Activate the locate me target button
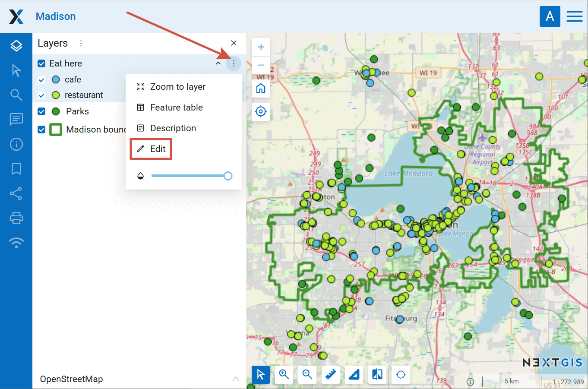Image resolution: width=588 pixels, height=389 pixels. click(x=261, y=111)
